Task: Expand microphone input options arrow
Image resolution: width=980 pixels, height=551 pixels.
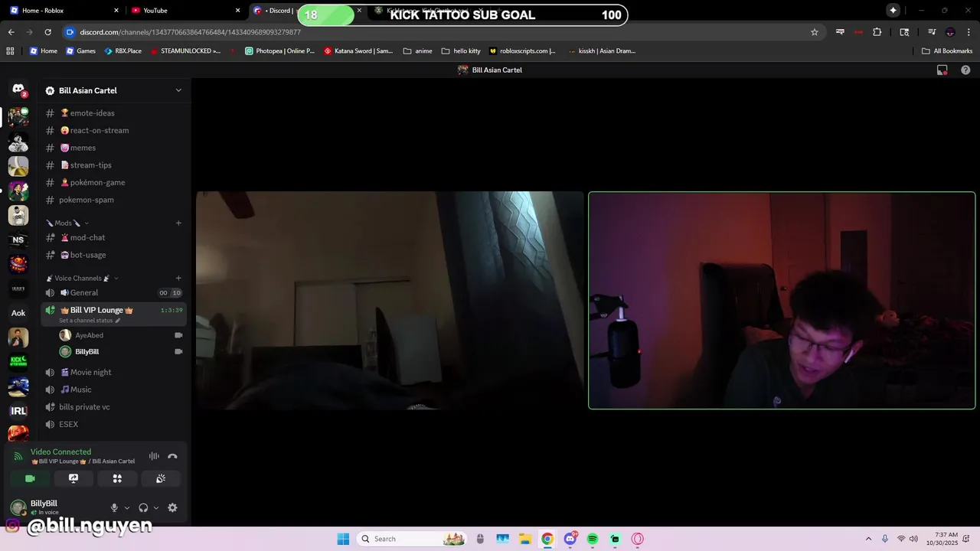Action: 127,507
